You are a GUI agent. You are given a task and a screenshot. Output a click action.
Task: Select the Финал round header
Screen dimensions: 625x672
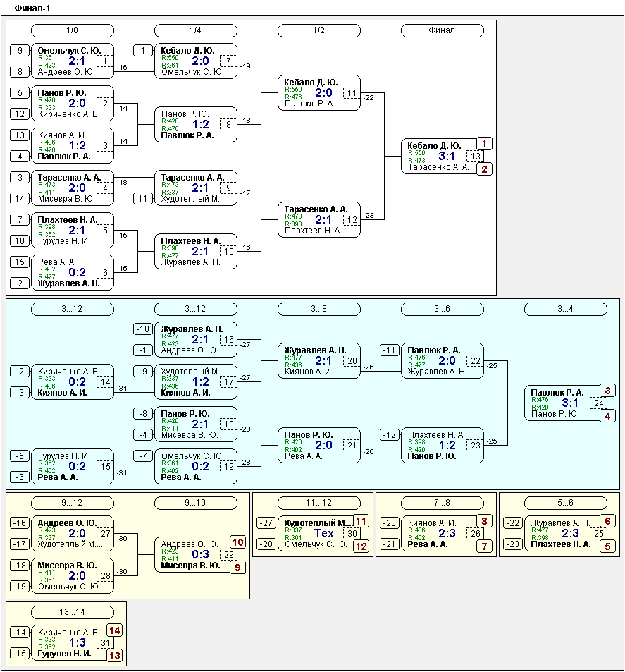click(442, 30)
